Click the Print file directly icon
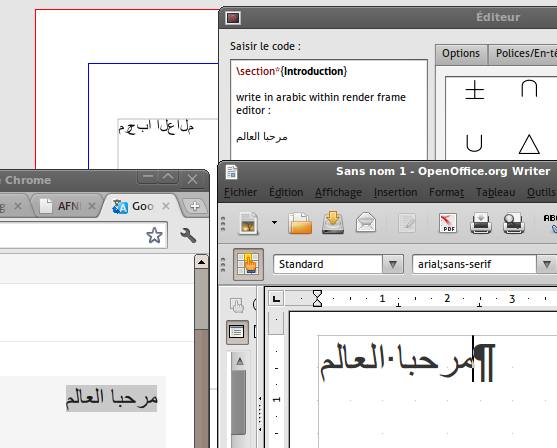 tap(481, 223)
